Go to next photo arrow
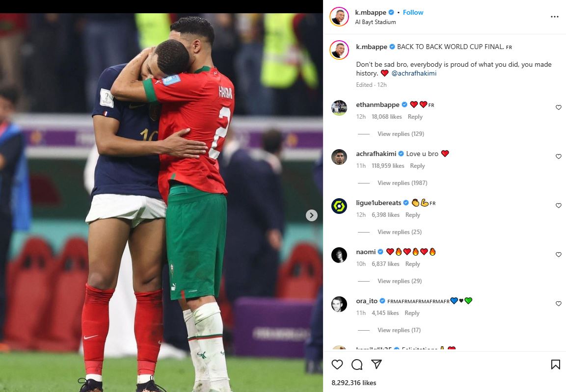Screen dimensions: 566x392 coord(312,215)
